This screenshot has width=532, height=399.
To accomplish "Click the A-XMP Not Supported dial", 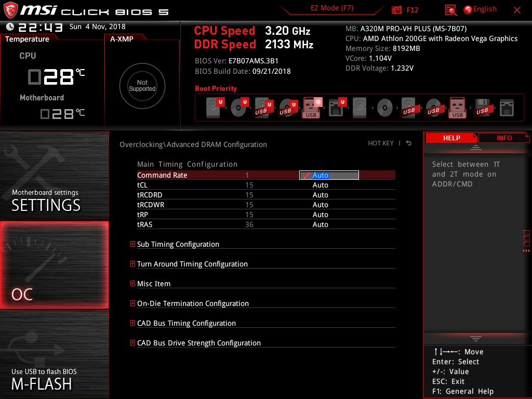I will [142, 86].
